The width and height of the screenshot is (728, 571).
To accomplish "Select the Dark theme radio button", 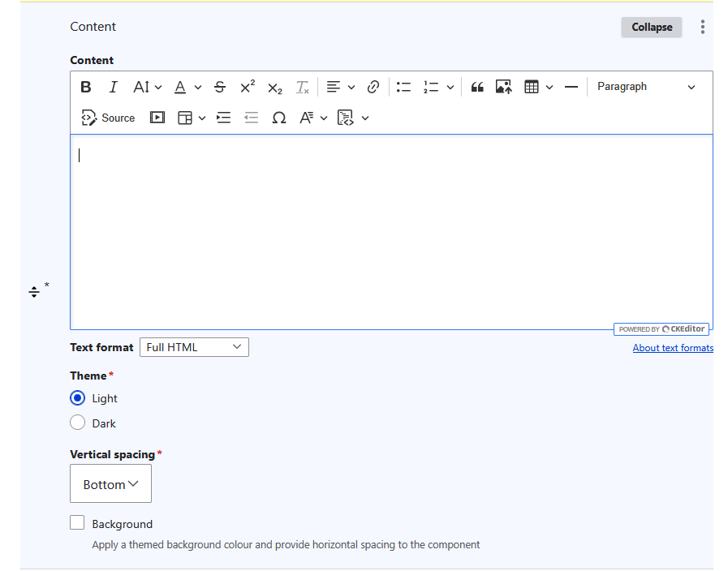I will pyautogui.click(x=78, y=423).
